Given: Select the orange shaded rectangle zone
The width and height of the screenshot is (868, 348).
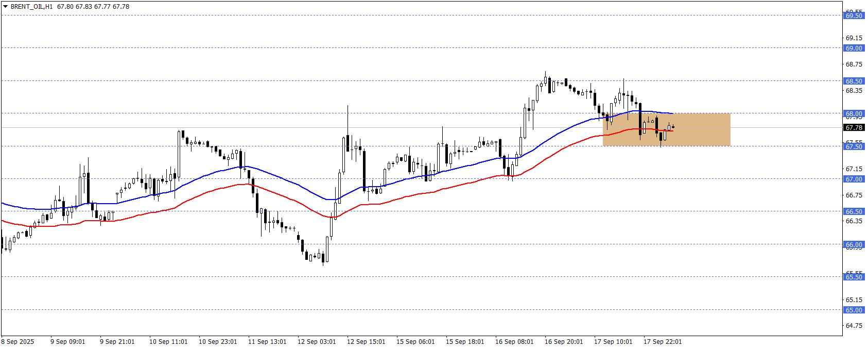Looking at the screenshot, I should [x=667, y=129].
